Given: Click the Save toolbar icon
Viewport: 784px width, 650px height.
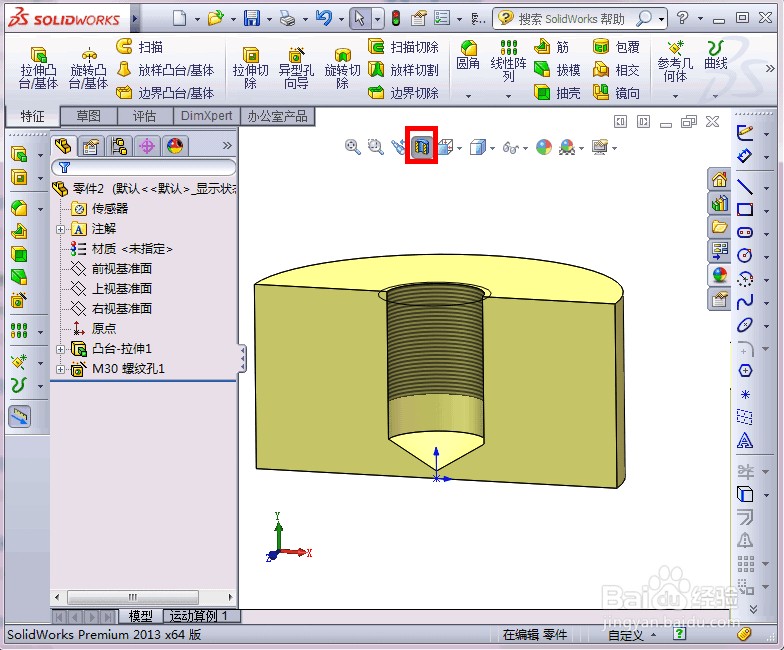Looking at the screenshot, I should pos(252,18).
